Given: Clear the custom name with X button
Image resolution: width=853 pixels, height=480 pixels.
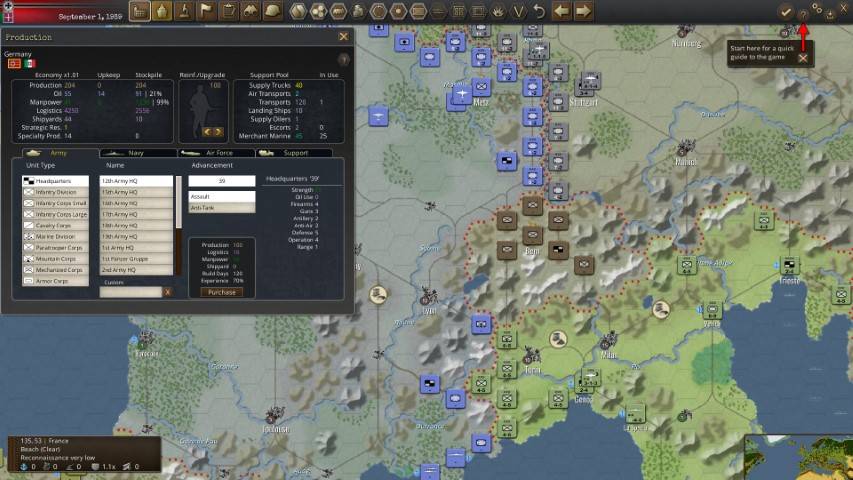Looking at the screenshot, I should click(x=167, y=292).
